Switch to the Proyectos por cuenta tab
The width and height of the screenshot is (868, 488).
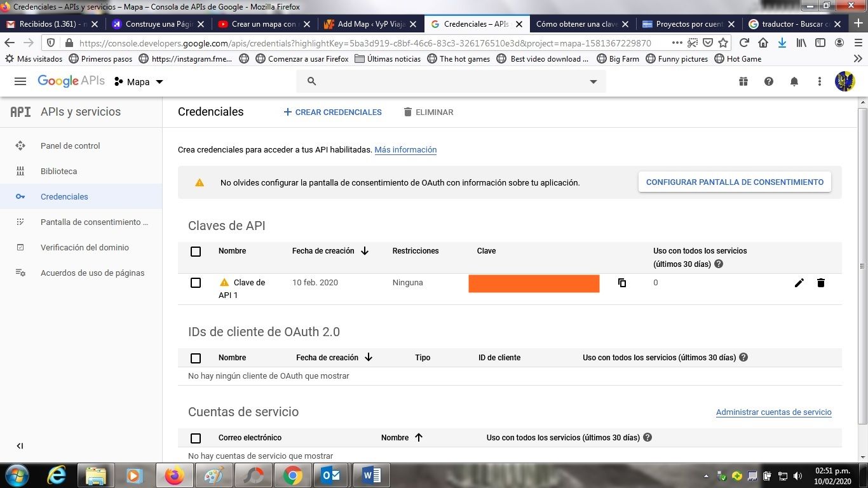[688, 24]
